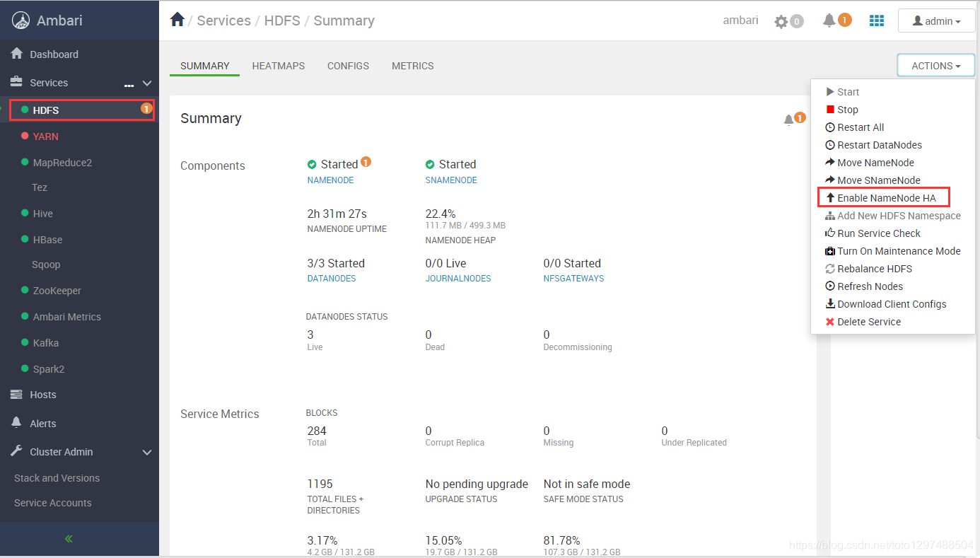This screenshot has height=558, width=980.
Task: Collapse the Cluster Admin section chevron
Action: (x=147, y=453)
